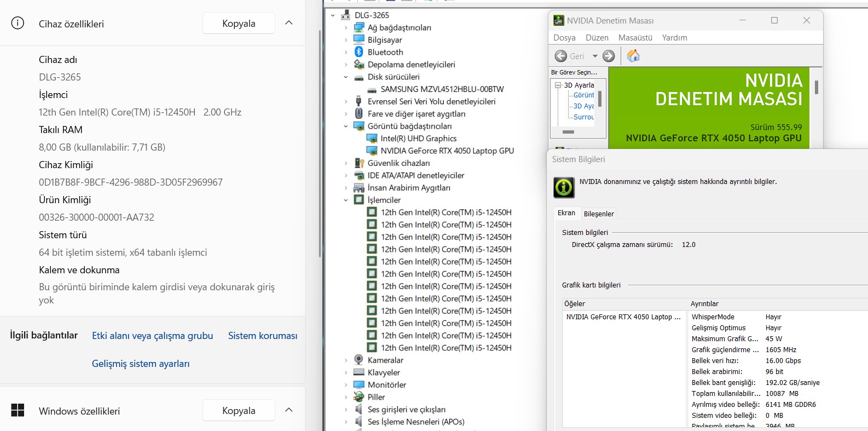Click the Intel(R) UHD Graphics display icon
Viewport: 868px width, 431px height.
pos(372,139)
